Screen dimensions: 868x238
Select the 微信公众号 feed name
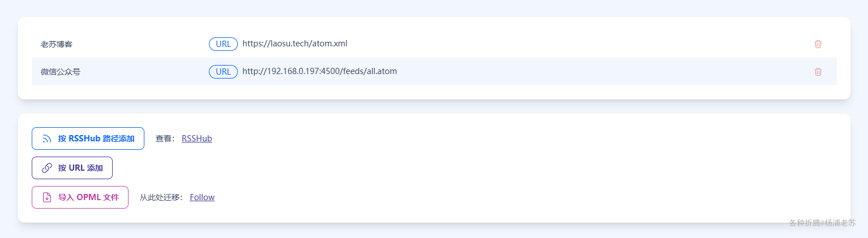[x=61, y=72]
